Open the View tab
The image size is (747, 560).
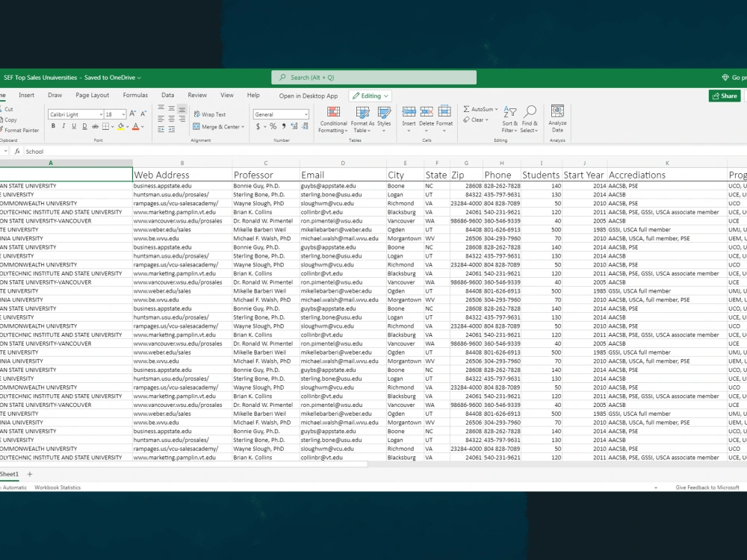[227, 96]
